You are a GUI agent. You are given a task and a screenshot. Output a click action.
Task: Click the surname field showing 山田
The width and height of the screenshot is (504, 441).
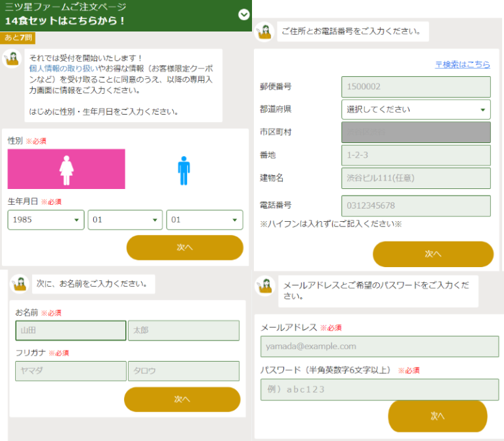pos(70,331)
